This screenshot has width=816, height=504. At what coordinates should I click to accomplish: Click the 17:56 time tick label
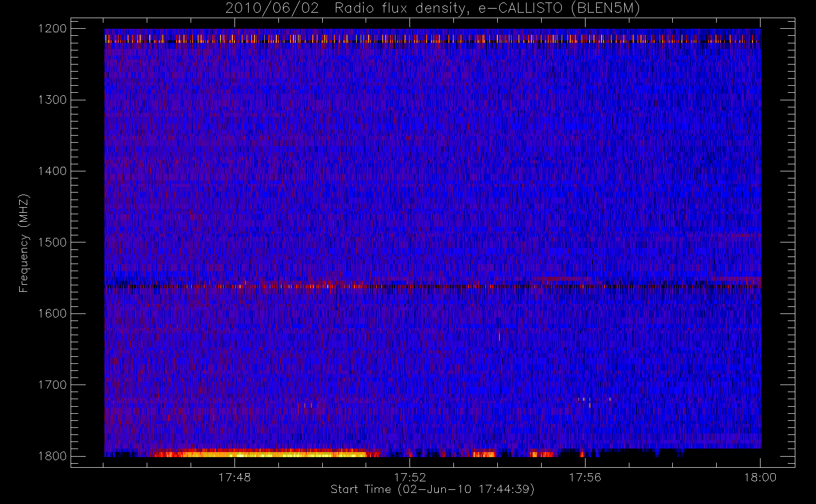pyautogui.click(x=585, y=477)
